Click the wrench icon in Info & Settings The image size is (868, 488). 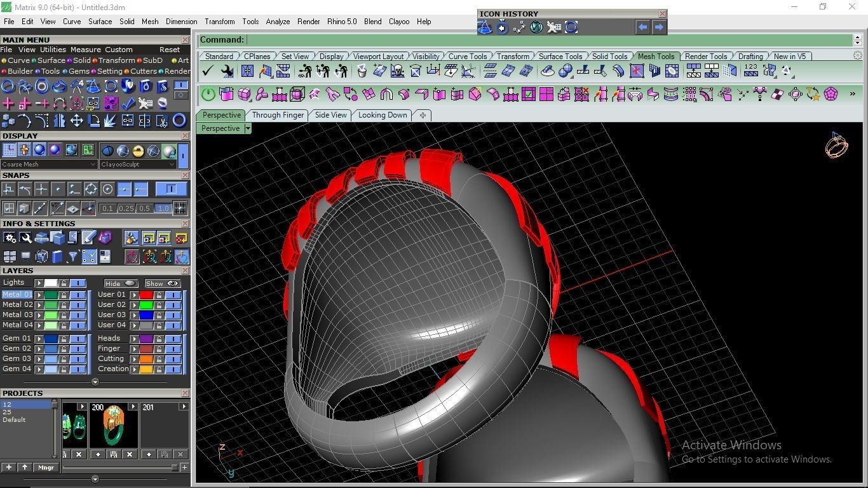pos(25,238)
